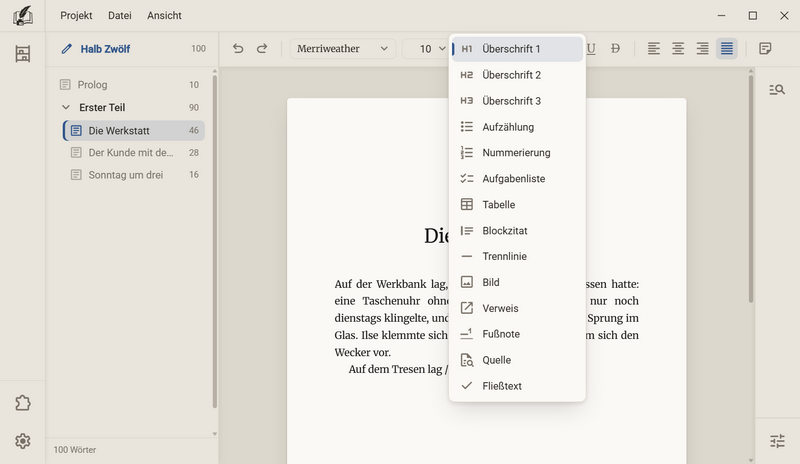Click the chapter title heading in the page
Screen dimensions: 800x464
437,235
